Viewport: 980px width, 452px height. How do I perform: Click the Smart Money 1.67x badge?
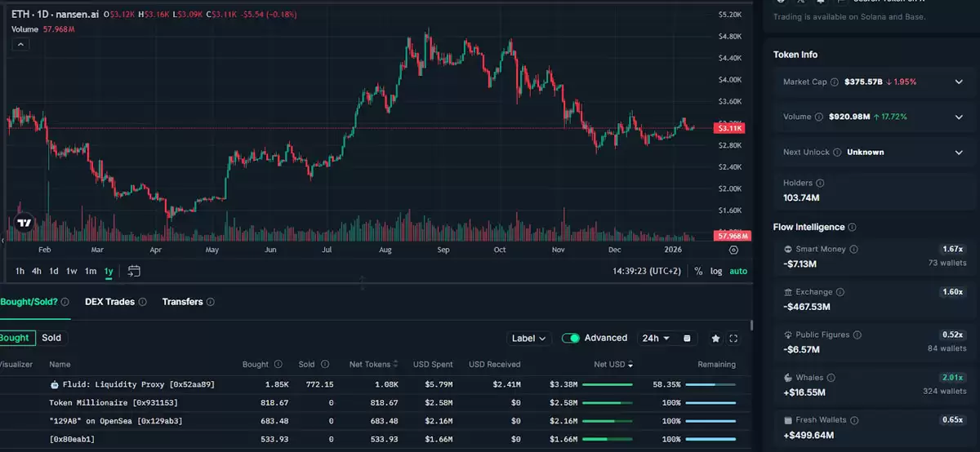(952, 249)
